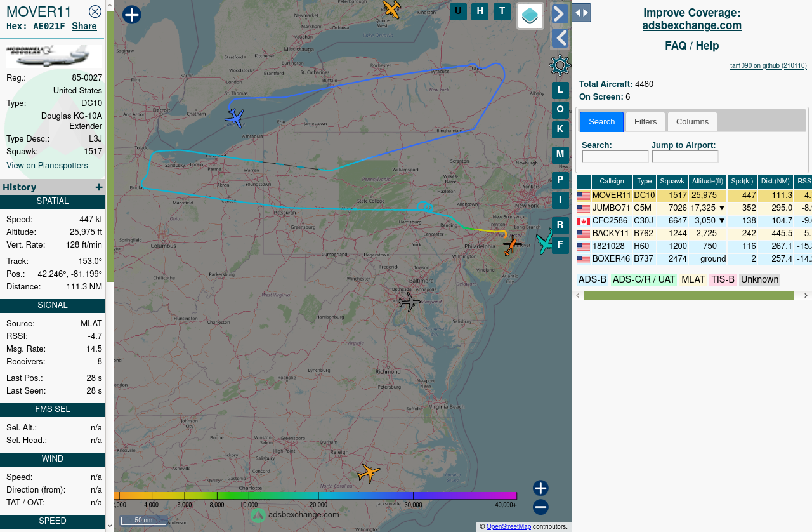Sort table by Spd(kt) column
The image size is (812, 532).
tap(742, 182)
